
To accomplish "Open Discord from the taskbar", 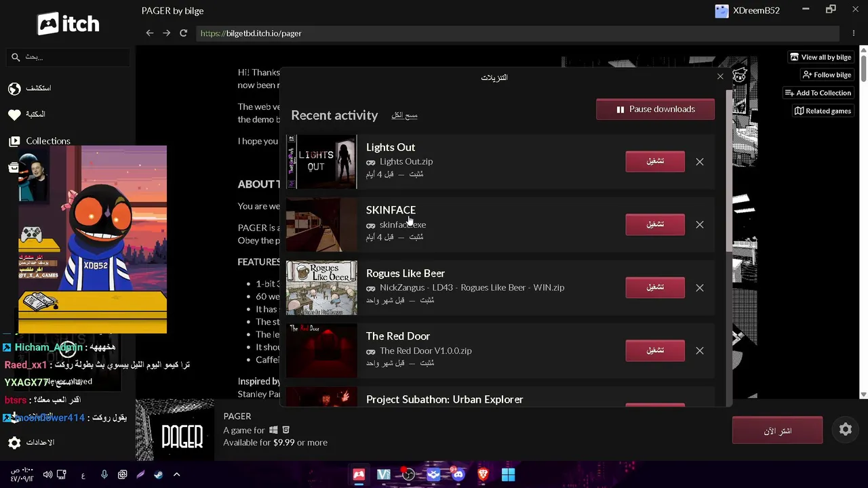I will tap(458, 474).
